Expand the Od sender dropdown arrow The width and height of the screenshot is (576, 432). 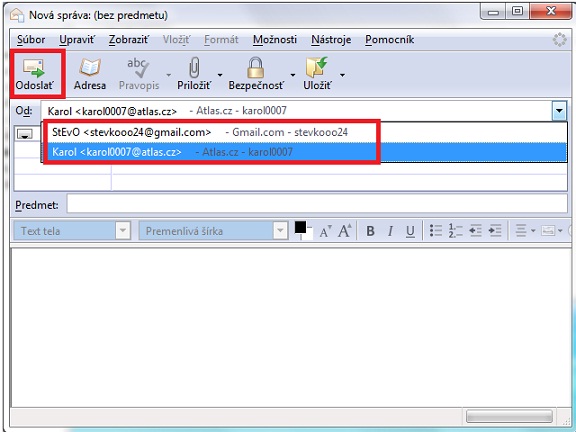(559, 111)
